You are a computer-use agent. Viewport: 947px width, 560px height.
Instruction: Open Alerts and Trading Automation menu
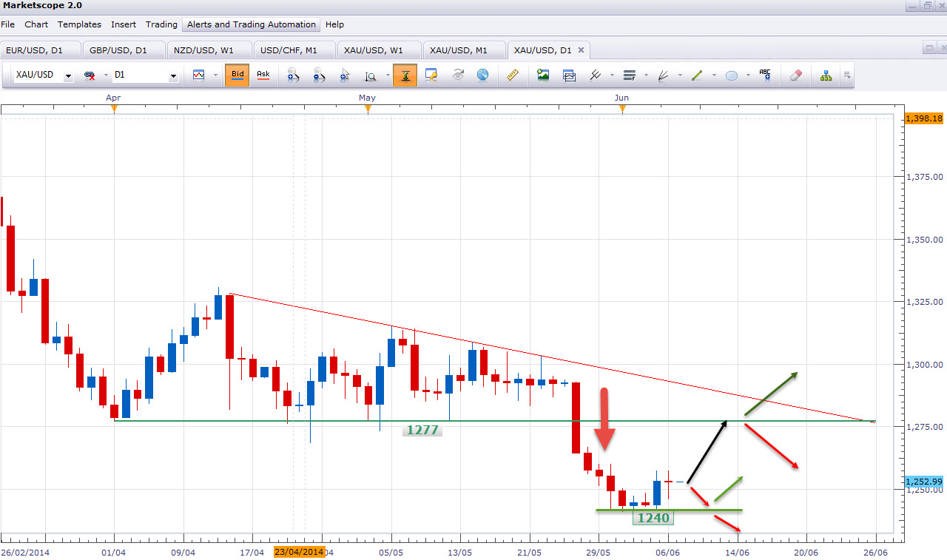[252, 24]
